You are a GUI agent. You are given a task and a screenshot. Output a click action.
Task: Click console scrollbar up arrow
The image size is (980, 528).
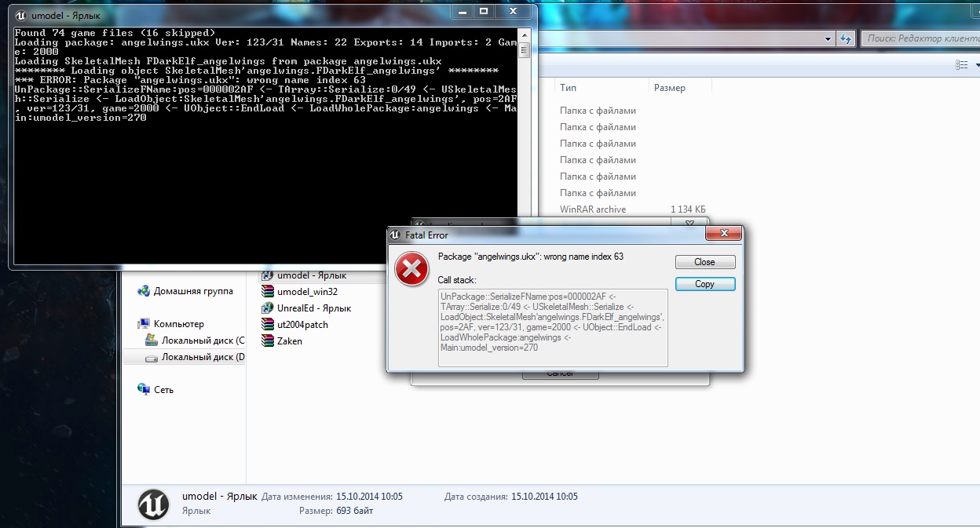(x=524, y=34)
